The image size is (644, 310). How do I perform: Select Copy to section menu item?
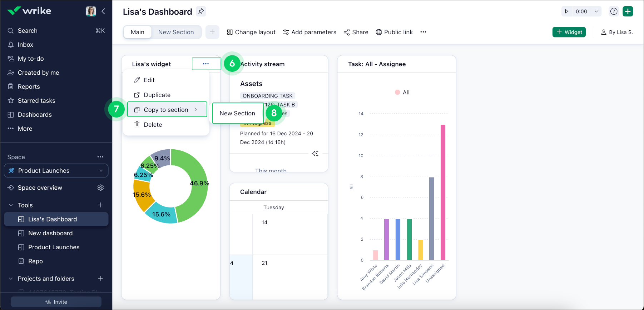(167, 110)
